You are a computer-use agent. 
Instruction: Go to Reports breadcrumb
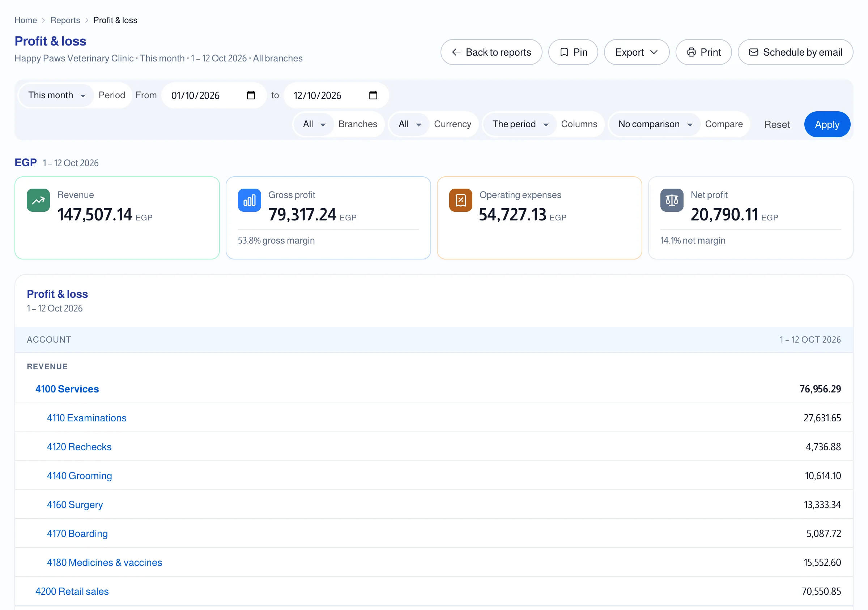click(x=65, y=20)
